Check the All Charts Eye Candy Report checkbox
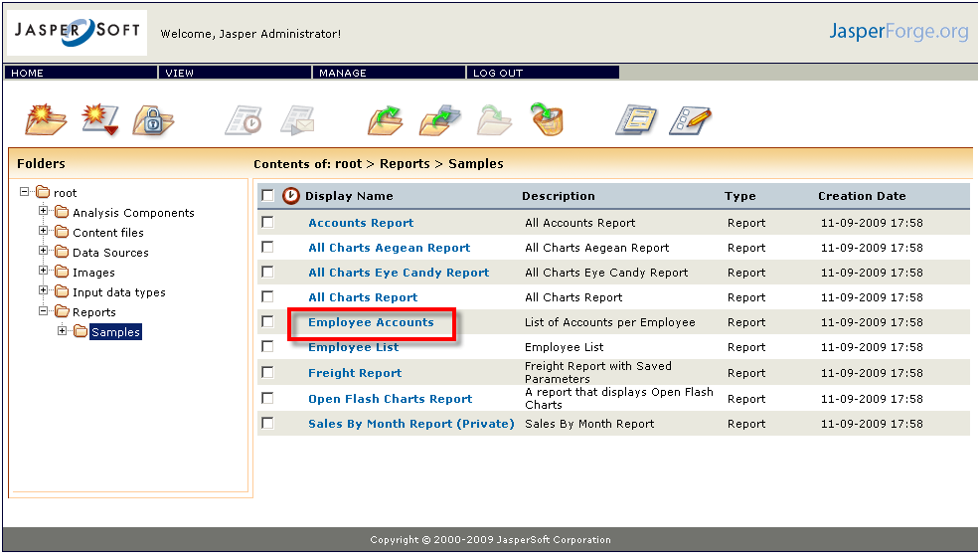This screenshot has height=560, width=980. (x=267, y=272)
